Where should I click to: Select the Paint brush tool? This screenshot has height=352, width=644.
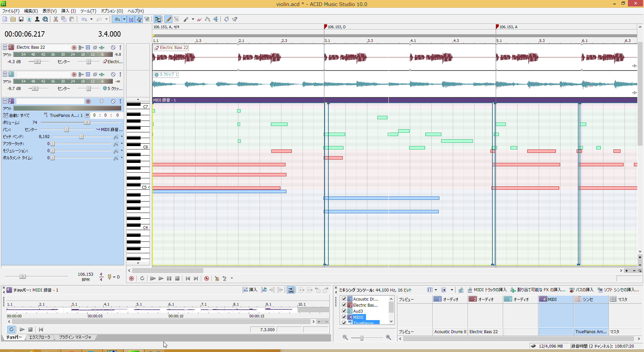(186, 19)
